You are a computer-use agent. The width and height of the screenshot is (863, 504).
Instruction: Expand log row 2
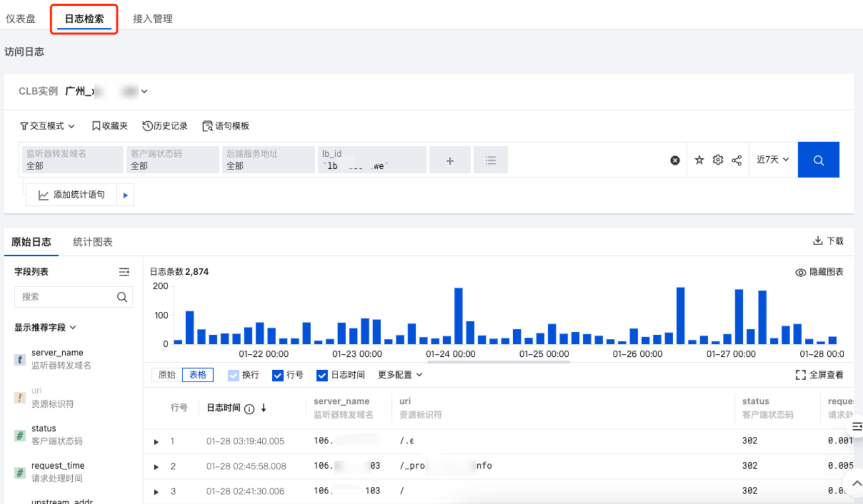click(x=156, y=467)
